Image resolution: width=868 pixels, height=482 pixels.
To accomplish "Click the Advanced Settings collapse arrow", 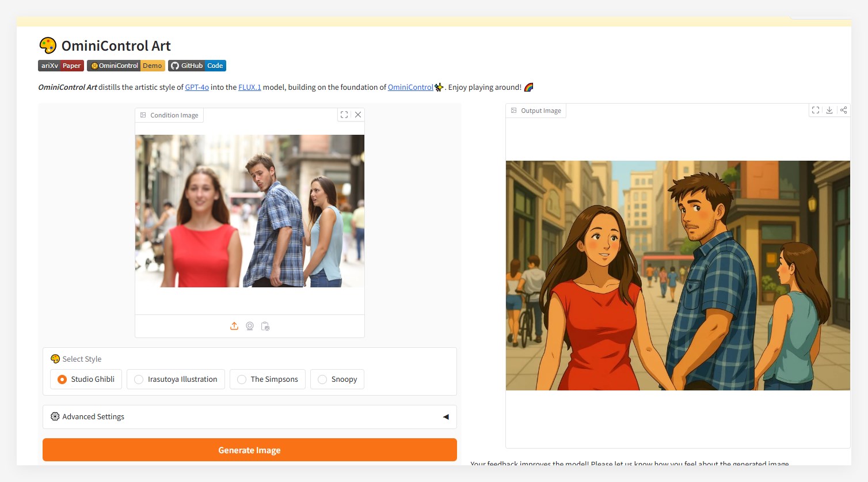I will pos(446,417).
